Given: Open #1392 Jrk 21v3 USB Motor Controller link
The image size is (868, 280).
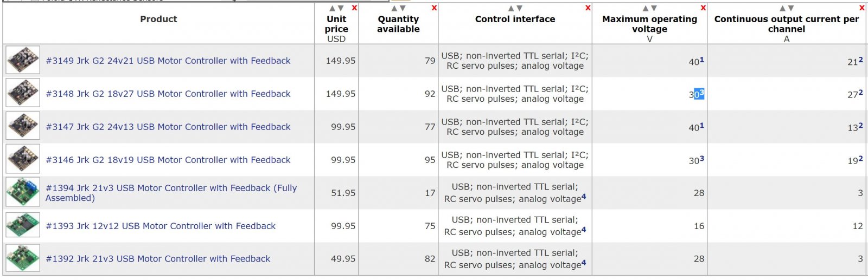Looking at the screenshot, I should 158,259.
